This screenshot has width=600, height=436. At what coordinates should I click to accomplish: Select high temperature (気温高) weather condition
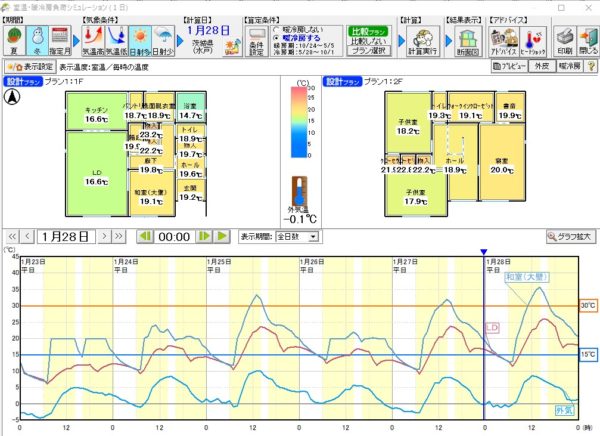click(93, 41)
